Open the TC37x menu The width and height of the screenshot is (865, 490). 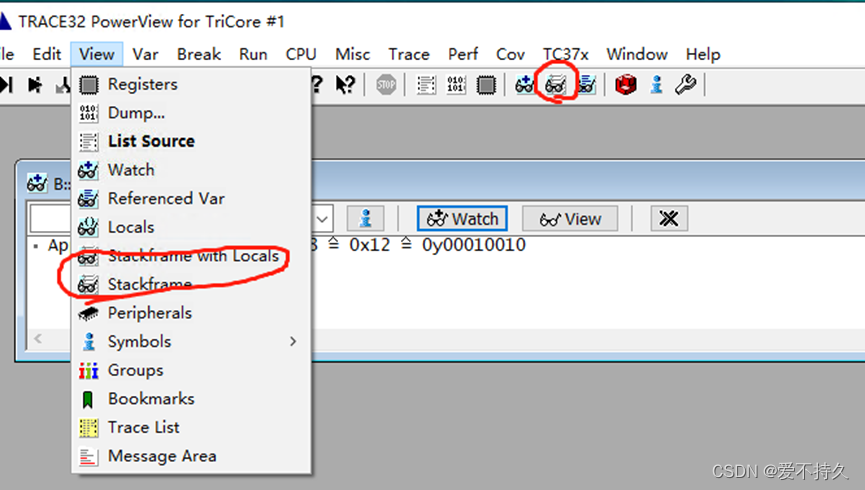pyautogui.click(x=565, y=54)
